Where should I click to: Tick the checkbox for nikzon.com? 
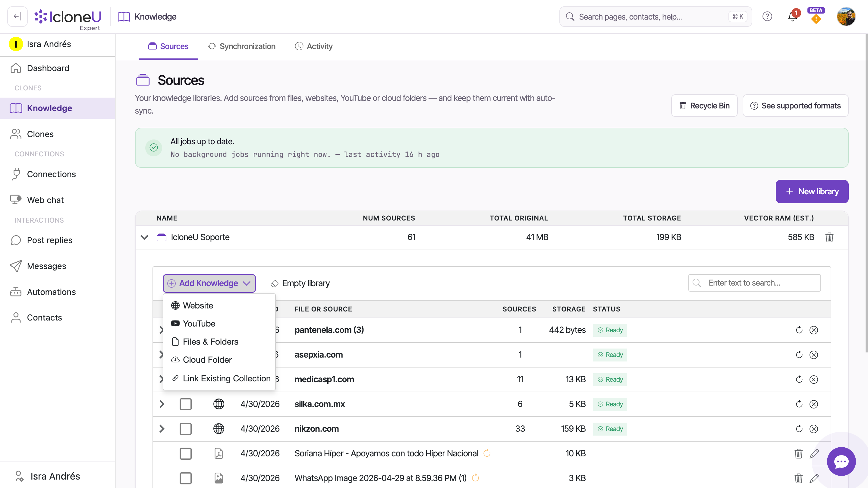click(185, 429)
